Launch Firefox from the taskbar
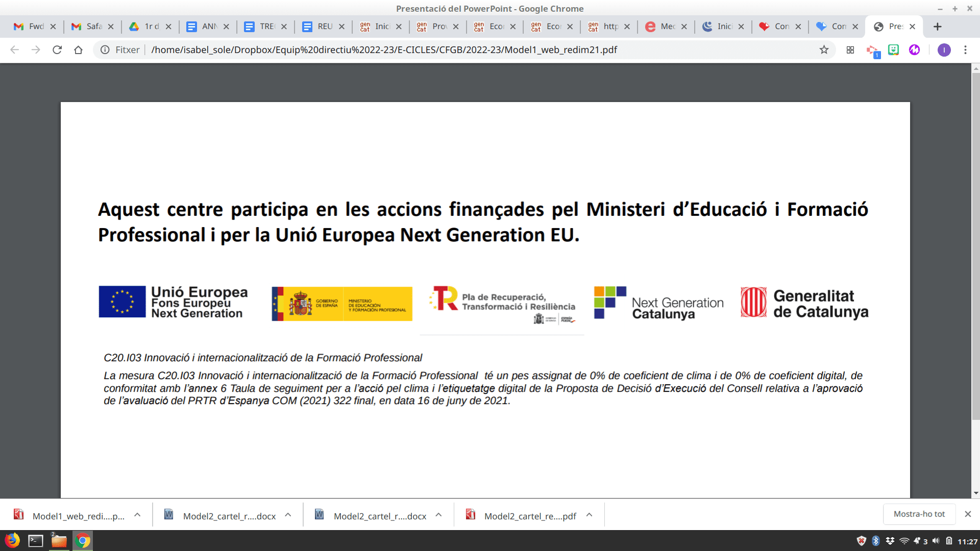Viewport: 980px width, 551px height. click(x=12, y=540)
